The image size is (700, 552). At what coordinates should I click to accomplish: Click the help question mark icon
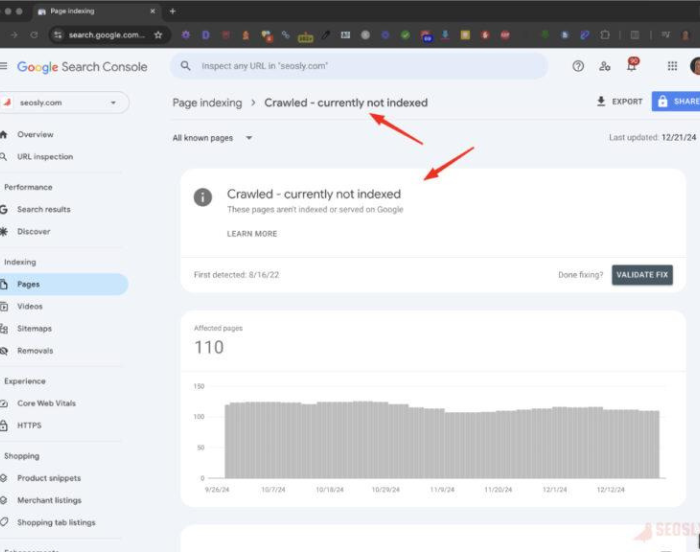[x=578, y=66]
